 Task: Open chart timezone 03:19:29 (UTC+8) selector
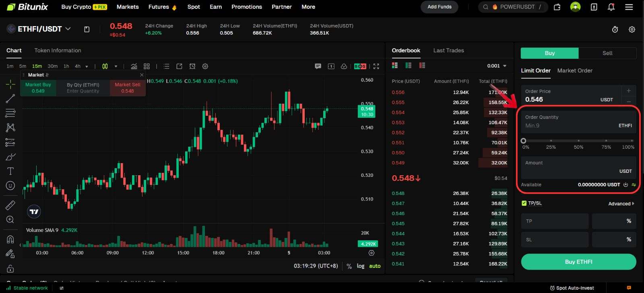tap(316, 266)
